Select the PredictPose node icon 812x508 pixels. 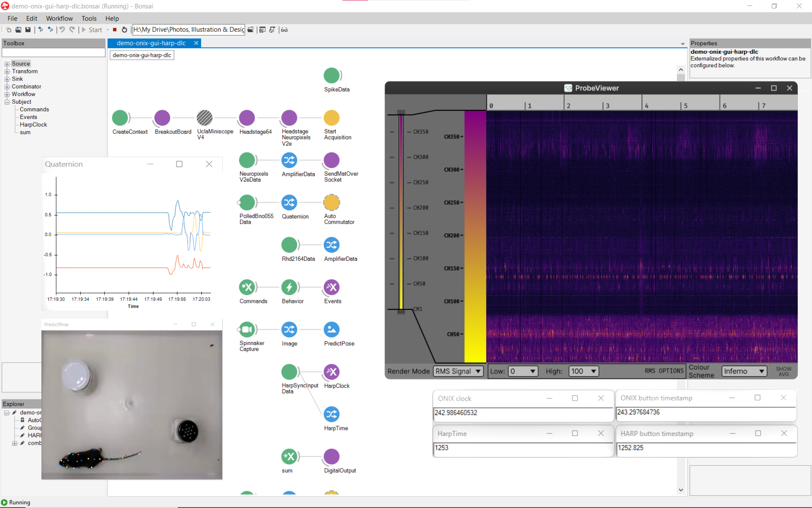point(331,330)
